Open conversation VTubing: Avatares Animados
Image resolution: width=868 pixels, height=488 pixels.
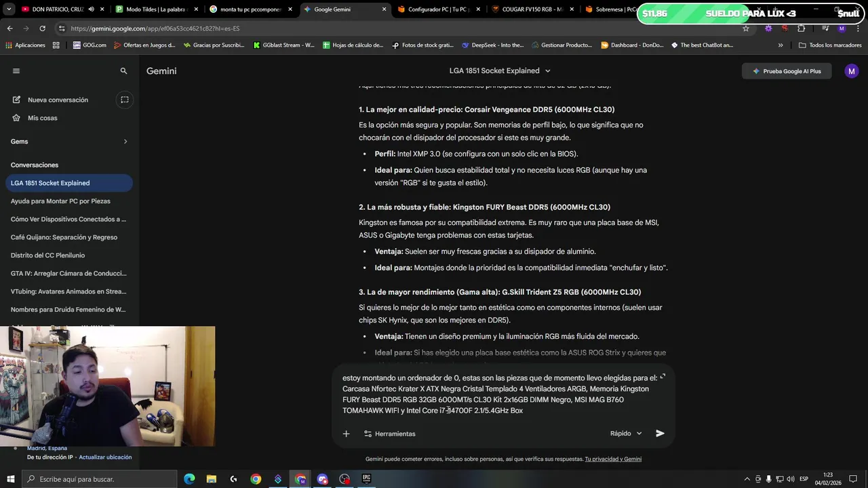coord(69,291)
